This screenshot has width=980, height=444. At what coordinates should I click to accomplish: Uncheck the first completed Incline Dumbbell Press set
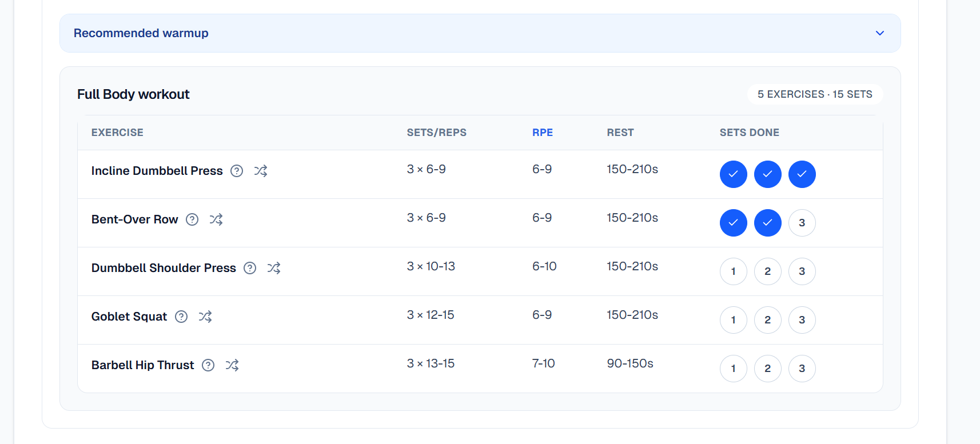[x=734, y=174]
